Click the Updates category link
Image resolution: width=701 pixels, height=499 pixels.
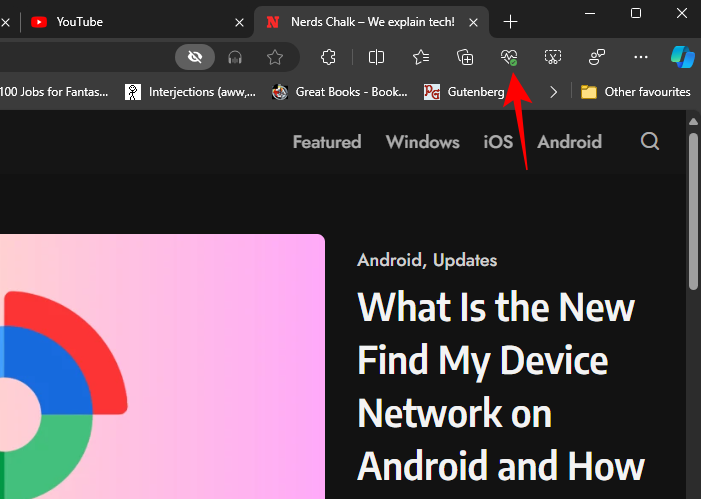pos(465,260)
